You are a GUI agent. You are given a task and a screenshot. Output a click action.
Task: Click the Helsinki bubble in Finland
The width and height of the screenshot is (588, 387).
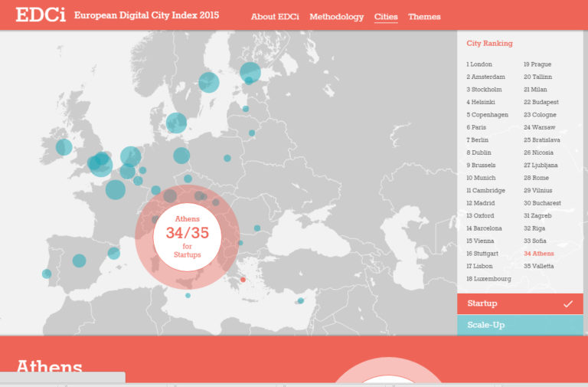tap(250, 73)
